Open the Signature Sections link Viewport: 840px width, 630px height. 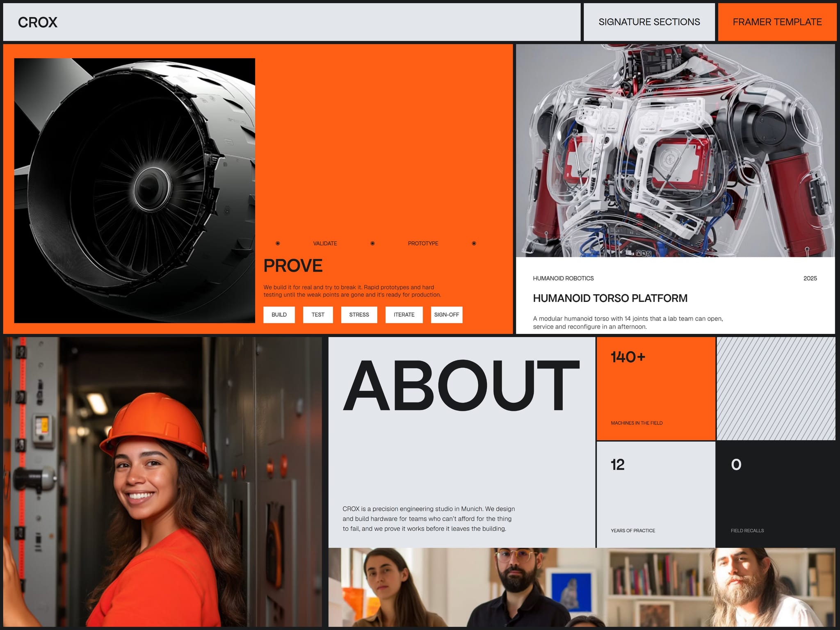click(x=649, y=22)
